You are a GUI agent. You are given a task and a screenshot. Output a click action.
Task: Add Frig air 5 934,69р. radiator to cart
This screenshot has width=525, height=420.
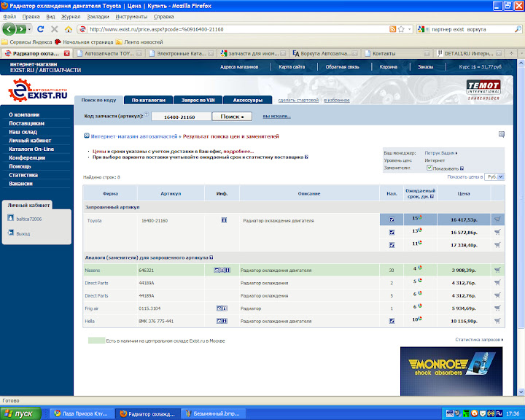497,308
